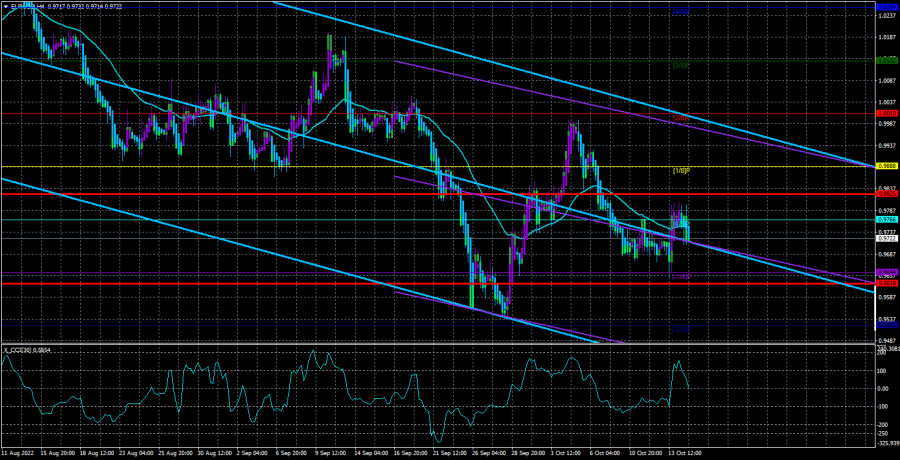Select the 11 Aug 2022 time label
Image resolution: width=900 pixels, height=460 pixels.
(x=22, y=453)
